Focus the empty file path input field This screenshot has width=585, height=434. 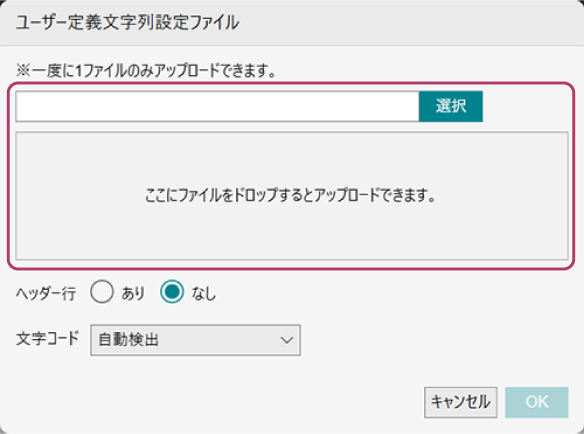click(x=217, y=106)
